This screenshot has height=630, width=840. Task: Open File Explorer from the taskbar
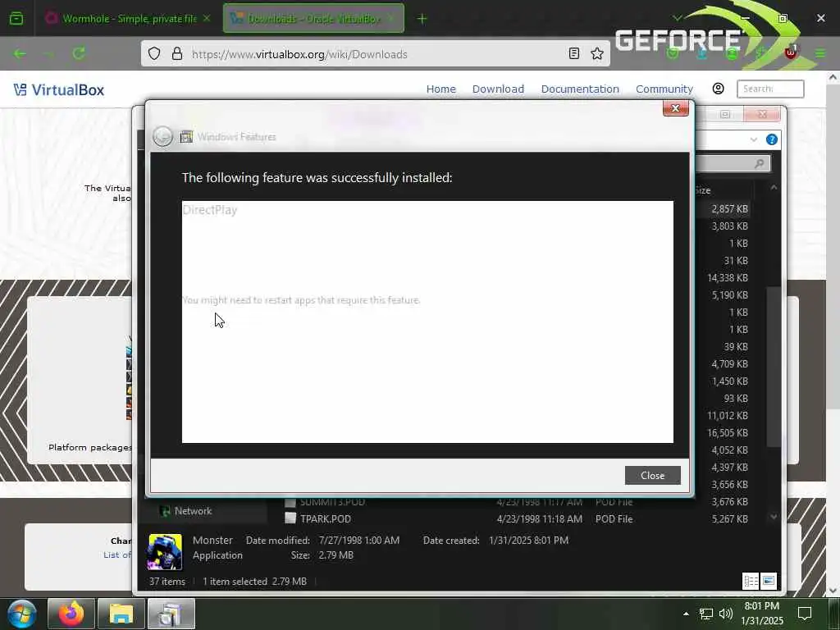point(121,614)
